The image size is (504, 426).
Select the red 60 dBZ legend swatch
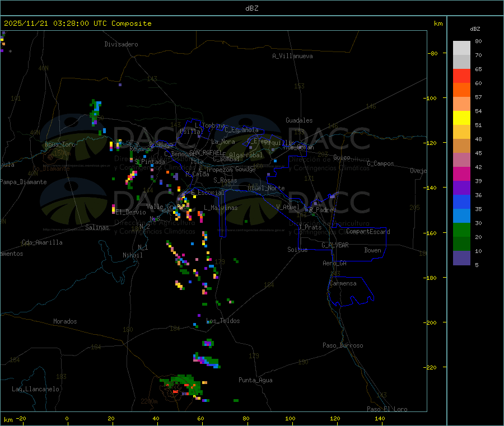pos(461,76)
